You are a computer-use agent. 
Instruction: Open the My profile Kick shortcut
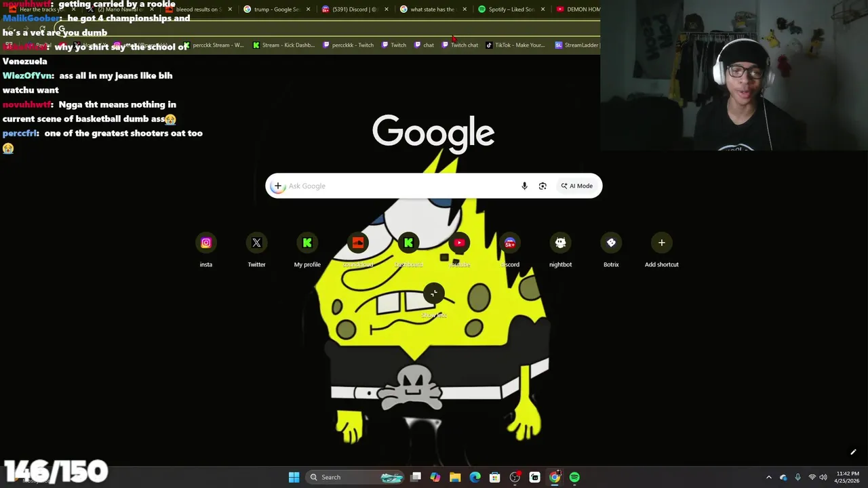point(307,250)
